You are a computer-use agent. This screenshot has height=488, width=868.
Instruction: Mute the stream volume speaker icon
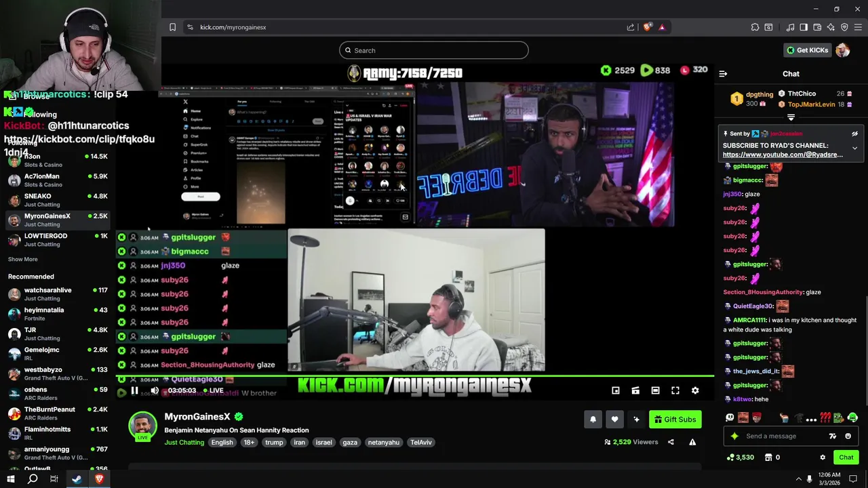point(155,390)
